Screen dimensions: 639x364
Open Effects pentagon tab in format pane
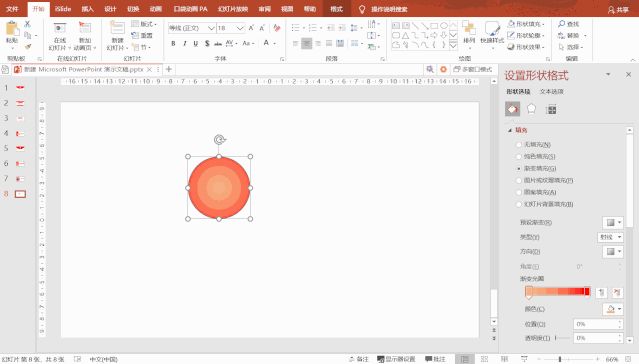tap(531, 109)
